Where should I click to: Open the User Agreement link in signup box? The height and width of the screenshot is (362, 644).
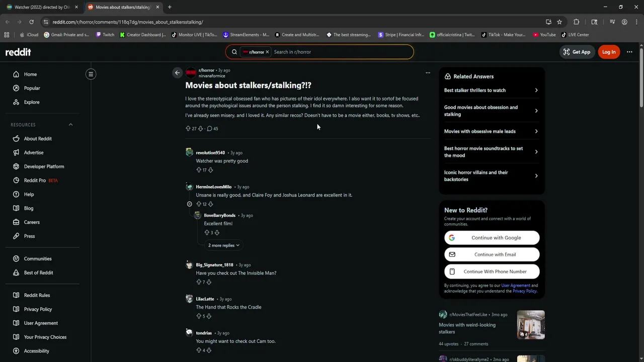click(516, 286)
